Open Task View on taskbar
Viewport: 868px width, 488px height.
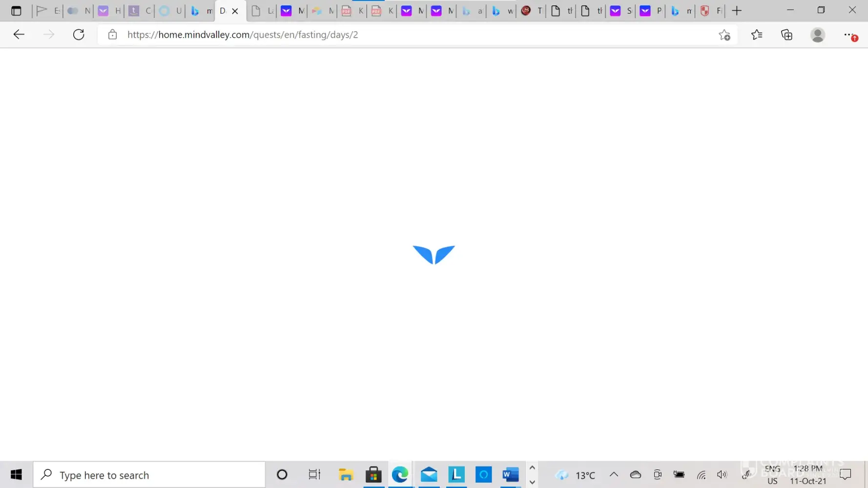pyautogui.click(x=314, y=474)
